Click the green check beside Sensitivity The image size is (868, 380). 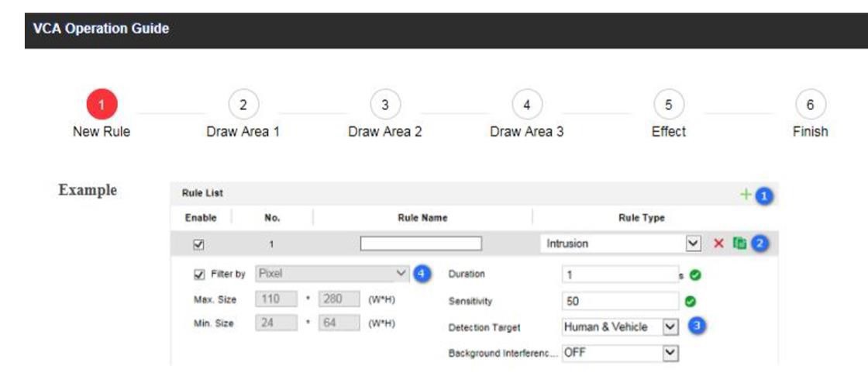tap(691, 301)
